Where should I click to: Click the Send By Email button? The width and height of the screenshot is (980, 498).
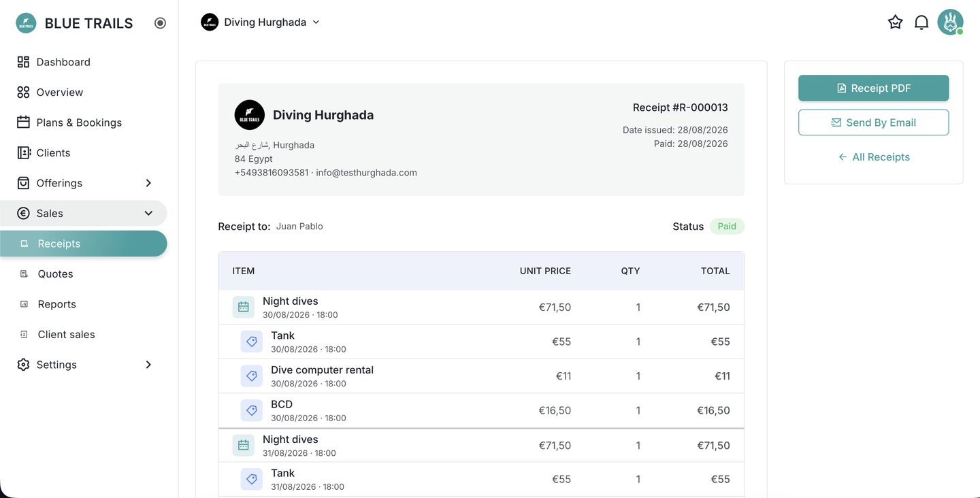pyautogui.click(x=874, y=122)
